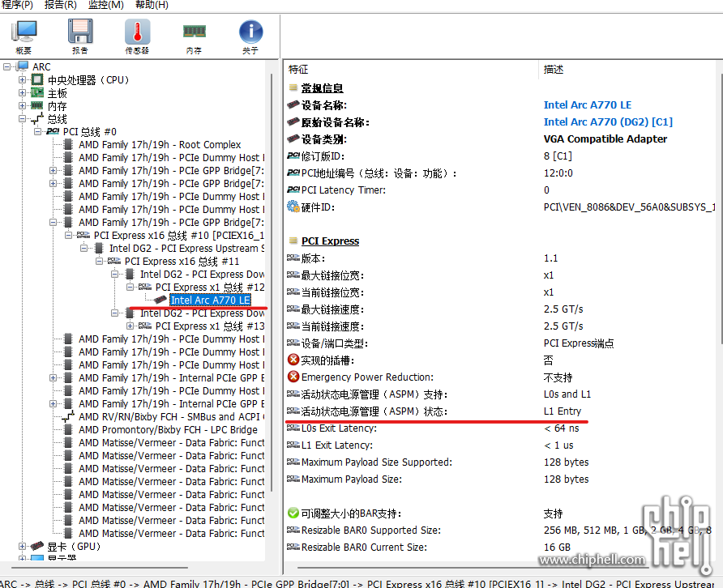Click the 修订版ID PCI icon
723x588 pixels.
[x=293, y=156]
